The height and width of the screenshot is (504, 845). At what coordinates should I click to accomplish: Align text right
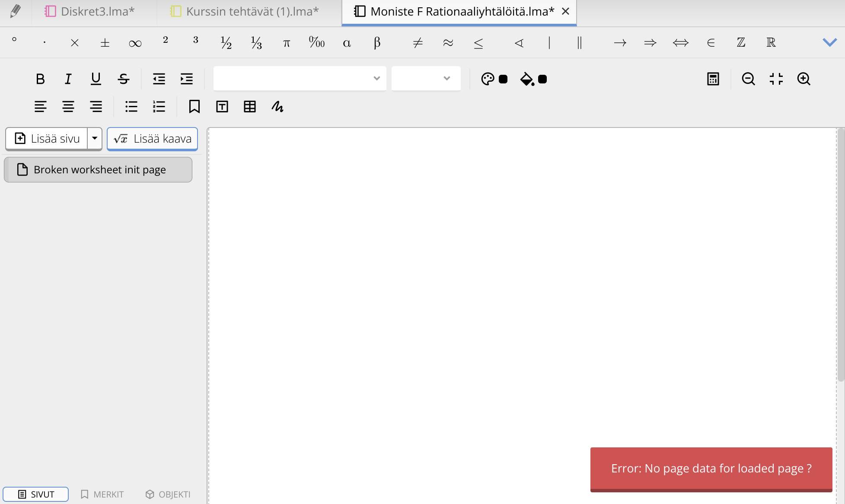pos(96,107)
